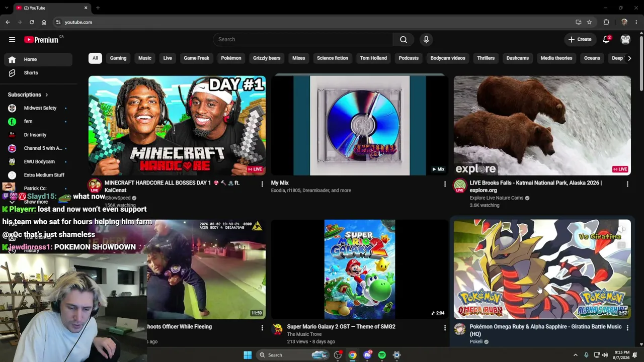Screen dimensions: 644x362
Task: Start voice search with the microphone
Action: (426, 40)
